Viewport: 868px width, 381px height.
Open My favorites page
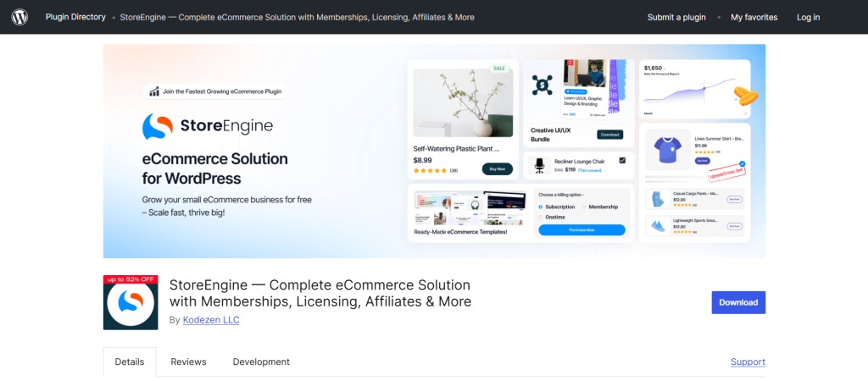point(754,17)
